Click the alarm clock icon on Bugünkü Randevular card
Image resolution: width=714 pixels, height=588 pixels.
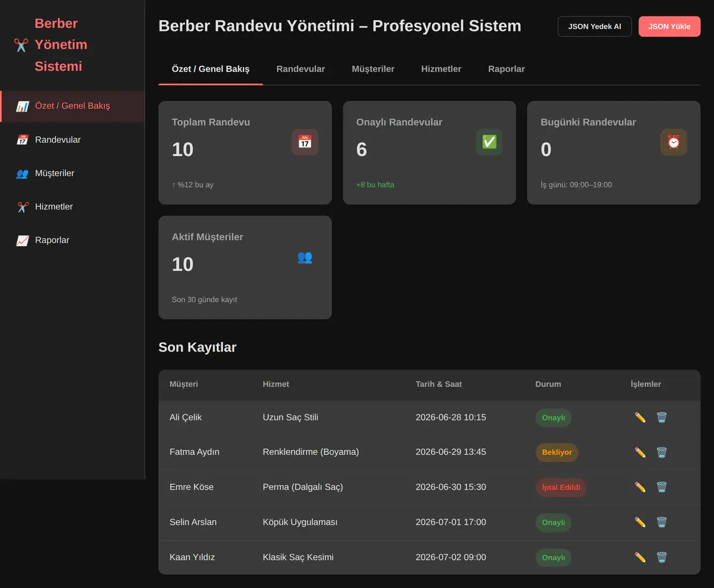(674, 142)
